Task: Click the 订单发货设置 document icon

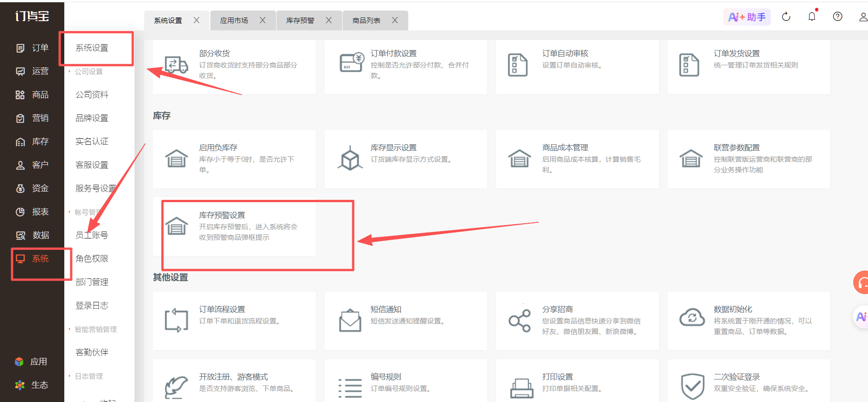Action: point(689,65)
